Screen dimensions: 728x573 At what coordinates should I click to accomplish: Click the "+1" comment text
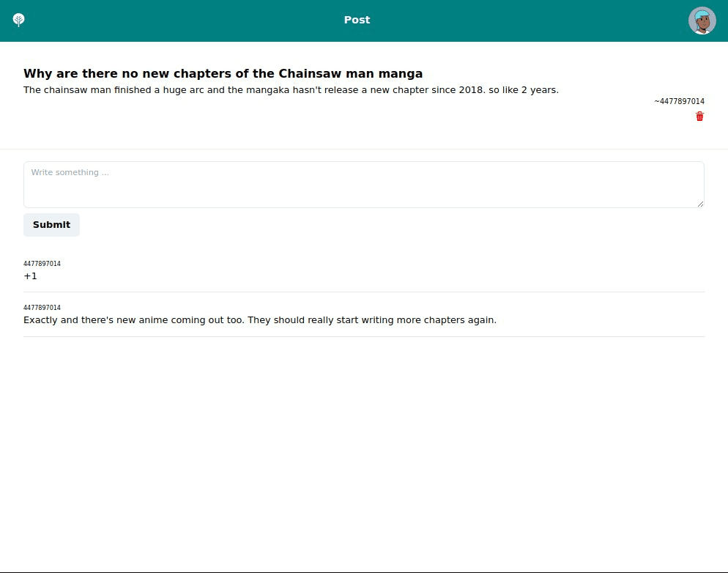point(30,276)
